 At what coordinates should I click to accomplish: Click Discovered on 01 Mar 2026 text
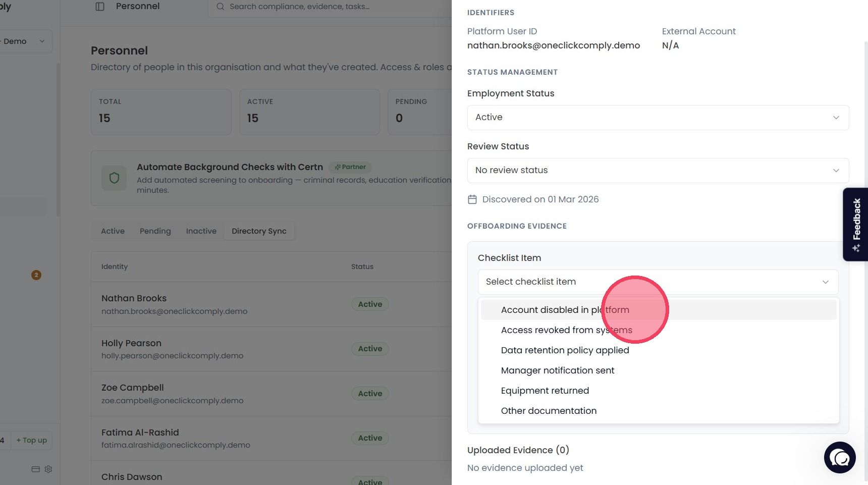tap(540, 199)
